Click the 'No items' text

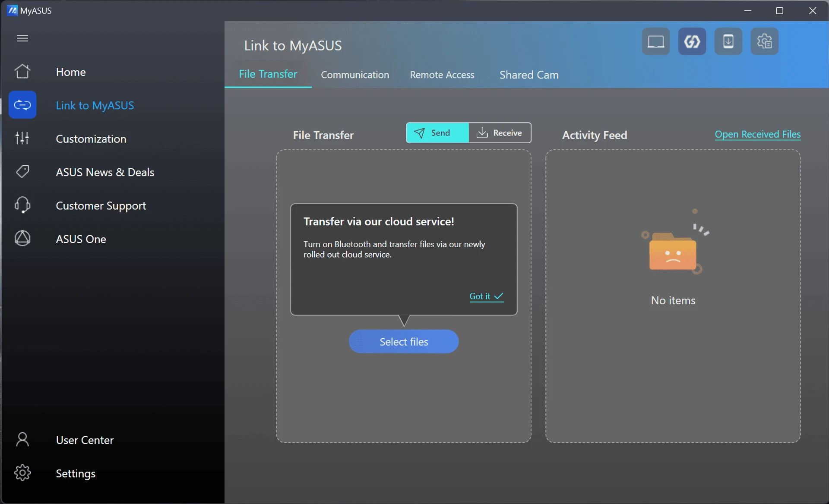pos(673,300)
